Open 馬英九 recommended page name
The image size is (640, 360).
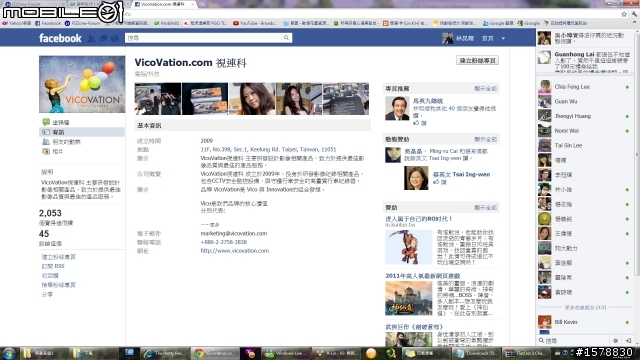pos(428,101)
